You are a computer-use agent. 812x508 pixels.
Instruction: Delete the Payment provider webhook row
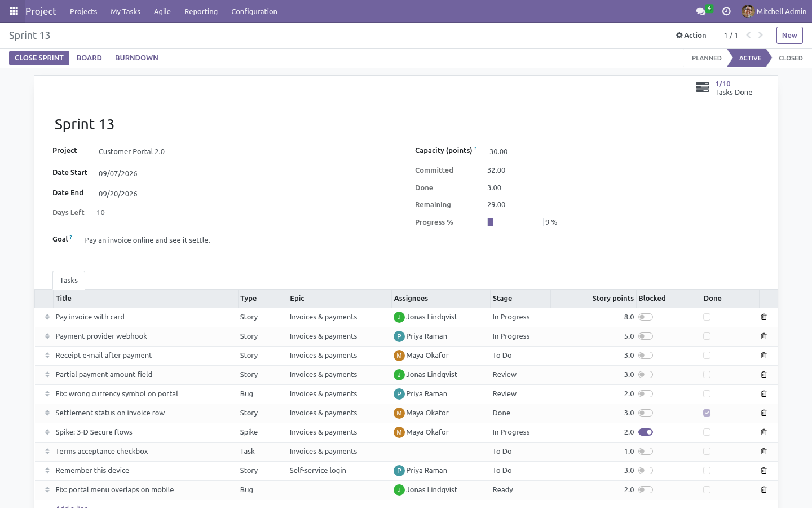click(x=764, y=336)
